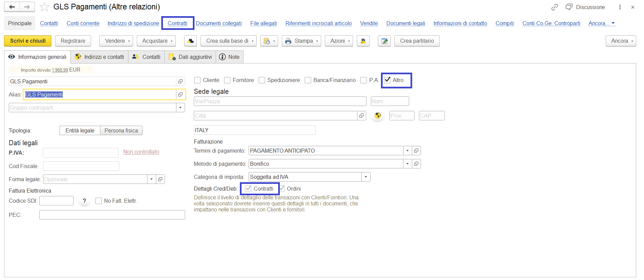Viewport: 644px width, 280px height.
Task: Tick the Spedizioniere checkbox
Action: click(x=262, y=80)
